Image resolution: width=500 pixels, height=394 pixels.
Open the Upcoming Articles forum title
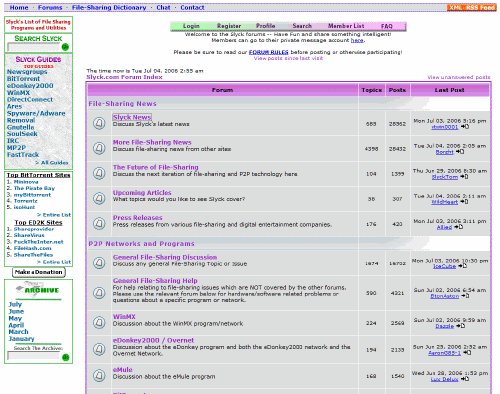click(142, 193)
